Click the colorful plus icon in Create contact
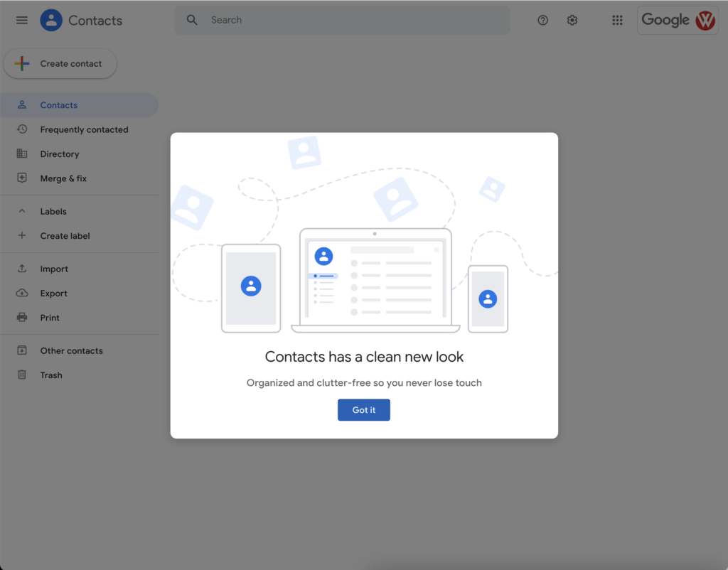 [x=22, y=63]
